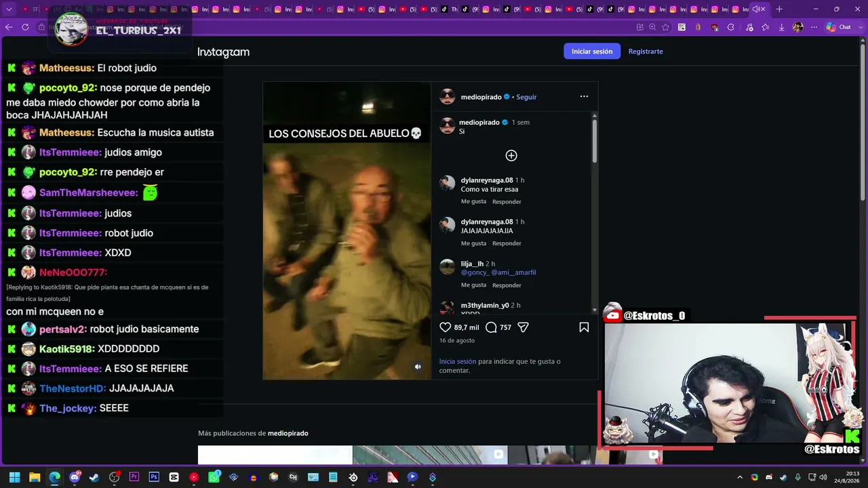The image size is (868, 488).
Task: Click the star favorite icon in address bar
Action: pyautogui.click(x=665, y=27)
